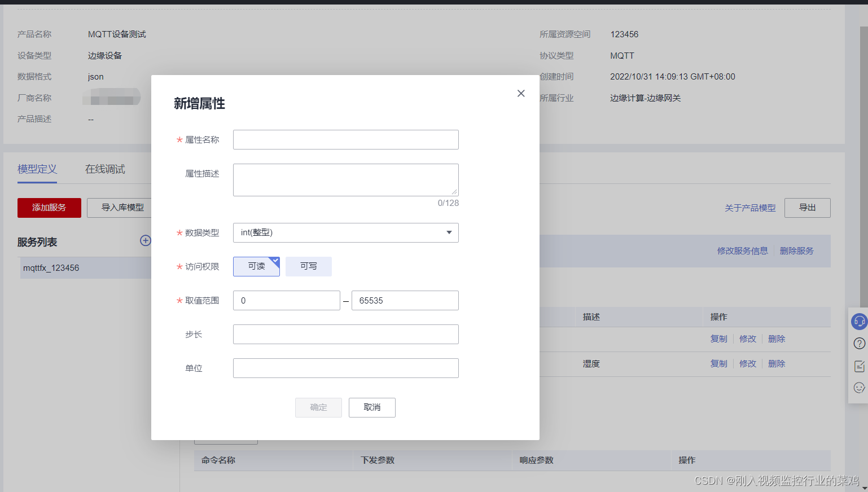Screen dimensions: 868x492
Task: Open the question mark help icon
Action: [859, 343]
